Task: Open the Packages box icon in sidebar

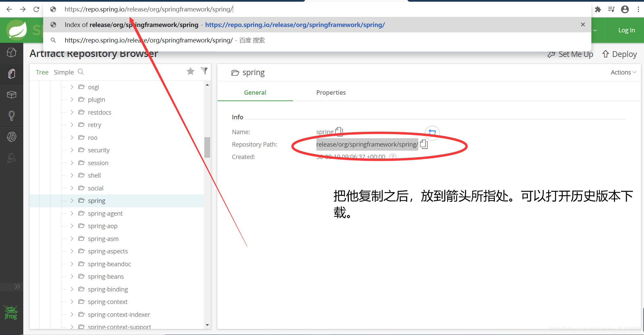Action: point(11,95)
